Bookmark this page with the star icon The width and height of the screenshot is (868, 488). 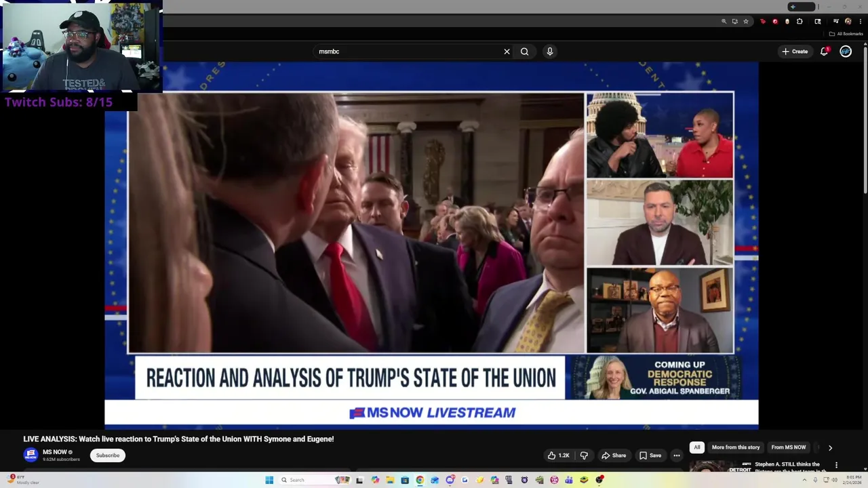click(x=746, y=22)
